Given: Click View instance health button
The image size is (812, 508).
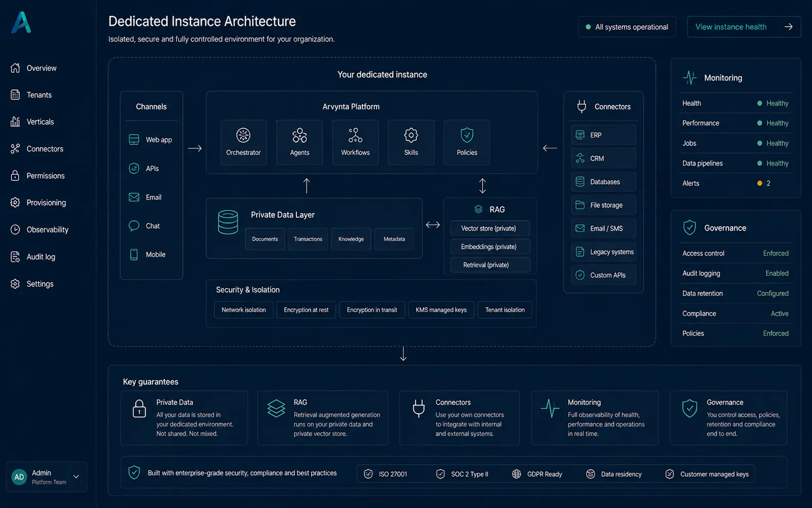Looking at the screenshot, I should (744, 27).
